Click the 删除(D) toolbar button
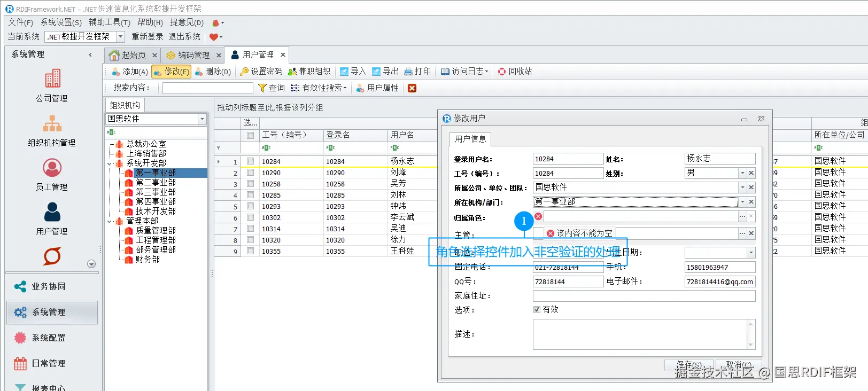Screen dimensions: 868x391 [x=213, y=72]
